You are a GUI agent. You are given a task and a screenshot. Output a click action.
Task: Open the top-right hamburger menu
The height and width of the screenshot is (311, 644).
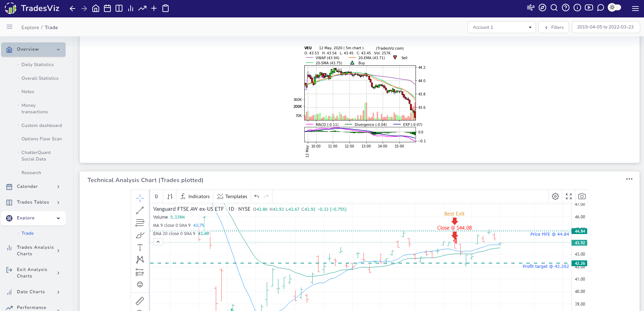[635, 9]
